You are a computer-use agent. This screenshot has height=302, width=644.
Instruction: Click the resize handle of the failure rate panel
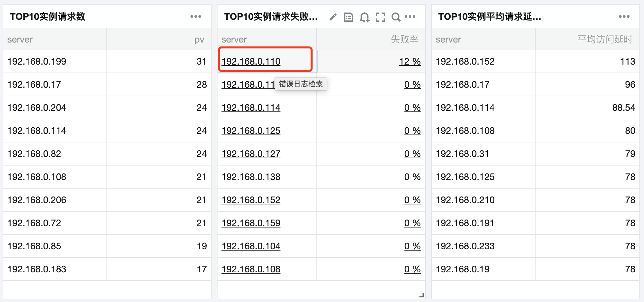tap(422, 295)
